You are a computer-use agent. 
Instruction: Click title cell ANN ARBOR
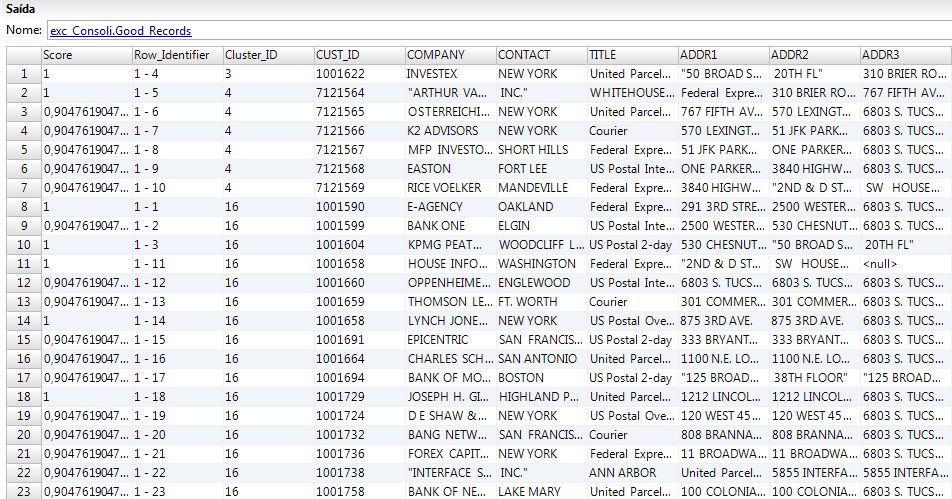tap(633, 472)
